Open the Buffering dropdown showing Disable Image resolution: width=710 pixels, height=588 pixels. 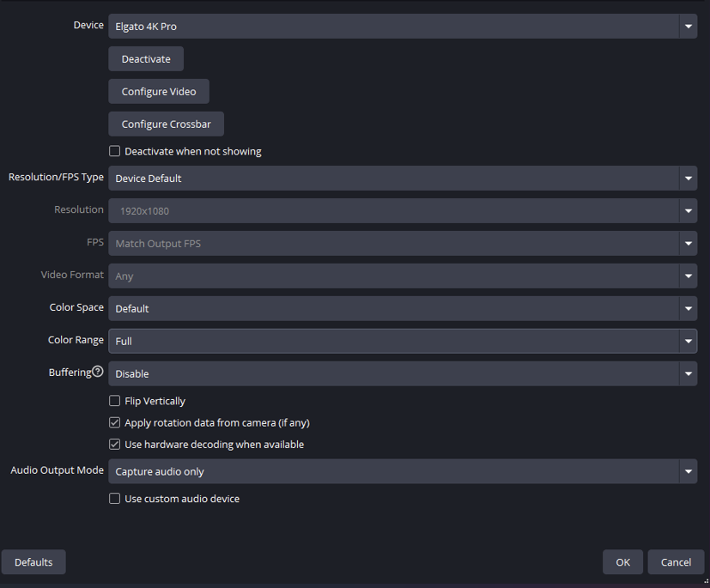pyautogui.click(x=403, y=374)
